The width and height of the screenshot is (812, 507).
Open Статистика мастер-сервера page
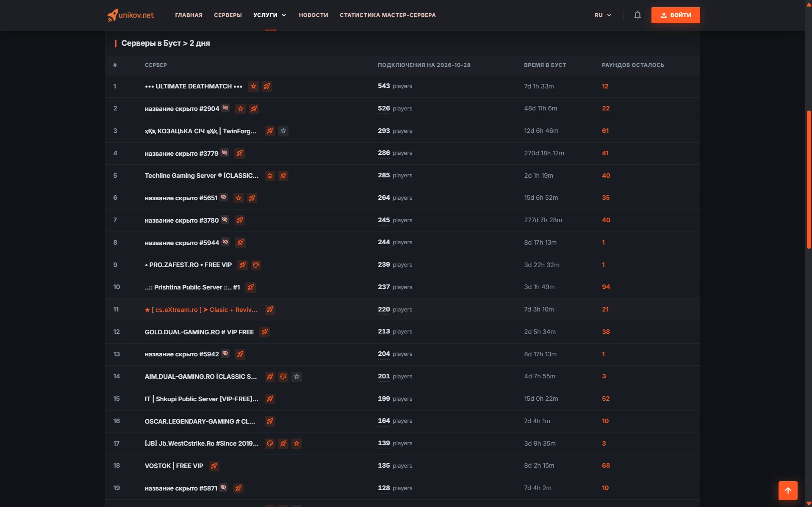(x=388, y=15)
